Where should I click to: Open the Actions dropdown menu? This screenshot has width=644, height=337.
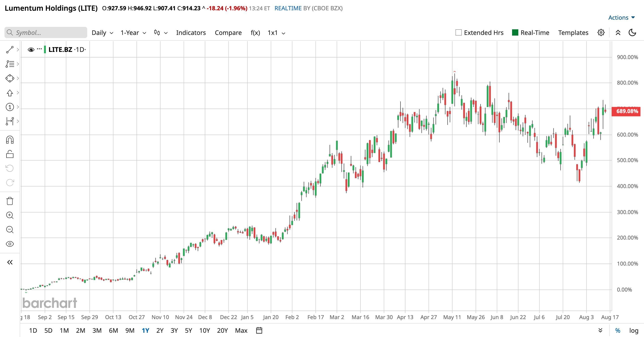pyautogui.click(x=621, y=17)
